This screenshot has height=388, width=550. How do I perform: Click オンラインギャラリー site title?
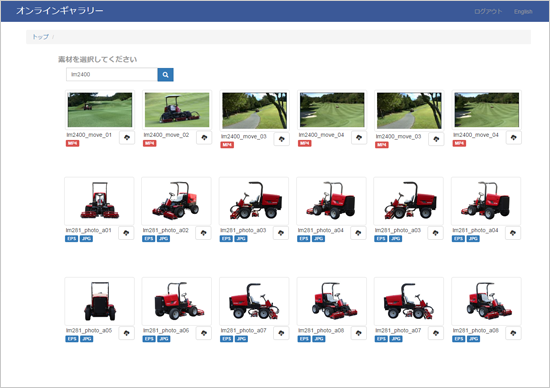(60, 11)
